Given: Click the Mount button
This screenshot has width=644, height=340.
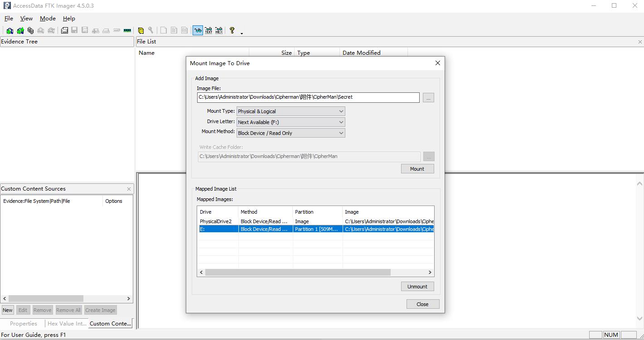Looking at the screenshot, I should click(x=417, y=169).
